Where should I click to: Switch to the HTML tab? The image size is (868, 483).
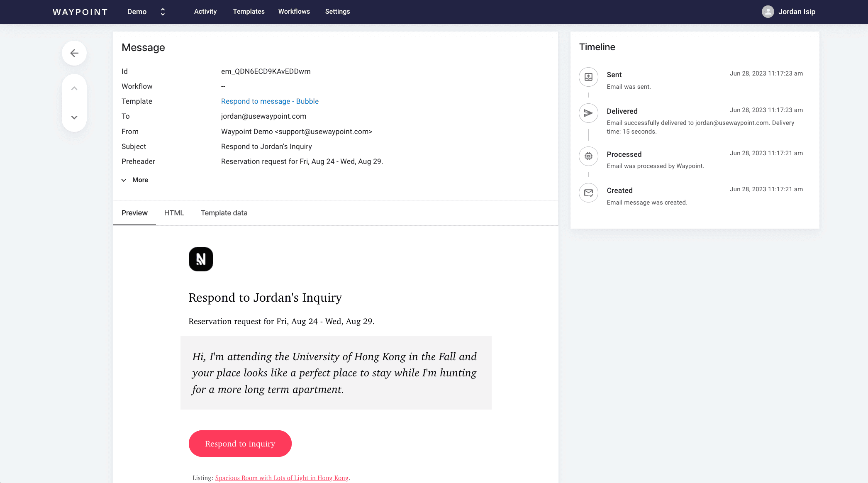tap(174, 213)
